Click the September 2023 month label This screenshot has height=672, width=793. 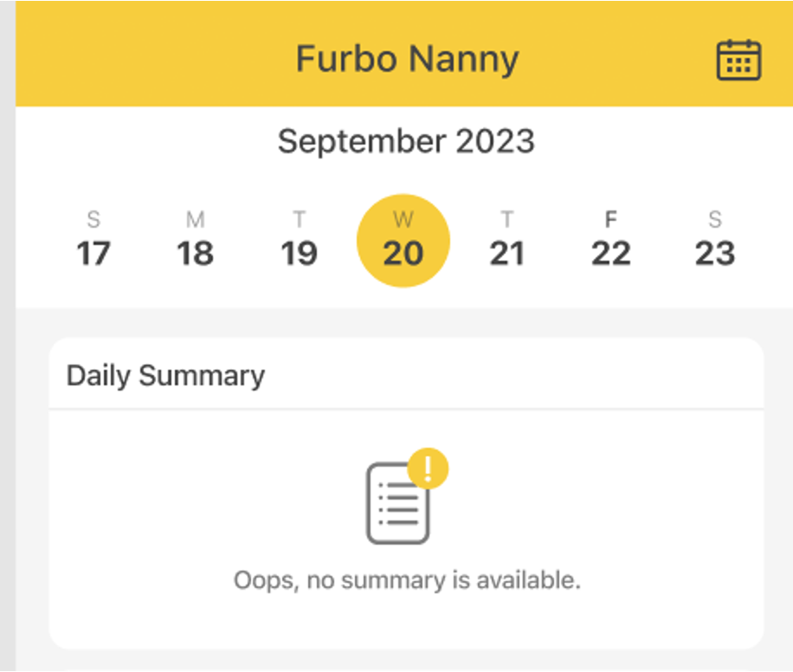coord(406,141)
